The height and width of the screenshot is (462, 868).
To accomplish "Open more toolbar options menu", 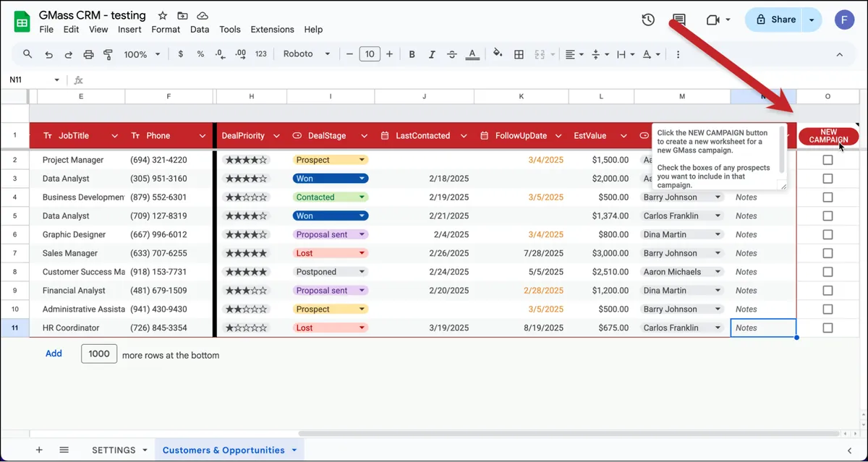I will (x=678, y=54).
